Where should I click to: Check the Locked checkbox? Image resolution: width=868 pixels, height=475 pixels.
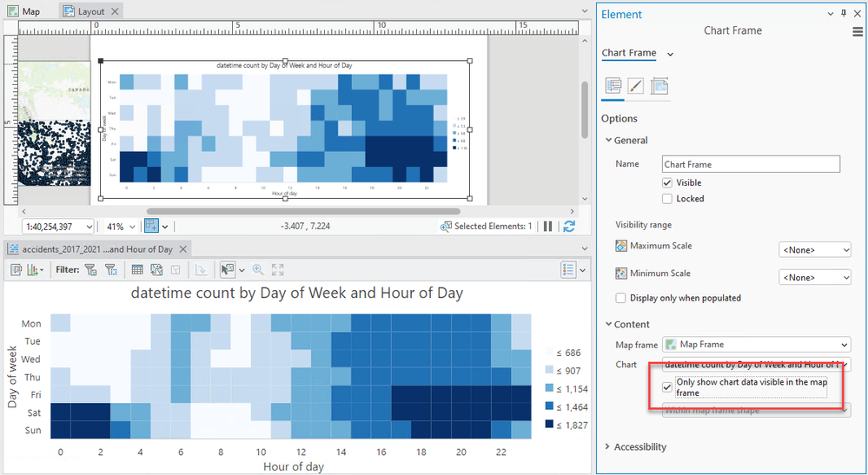[x=667, y=199]
